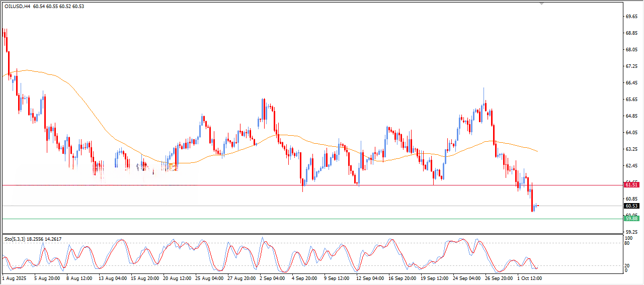Click the 2 Sep 04:00 time label

272,277
